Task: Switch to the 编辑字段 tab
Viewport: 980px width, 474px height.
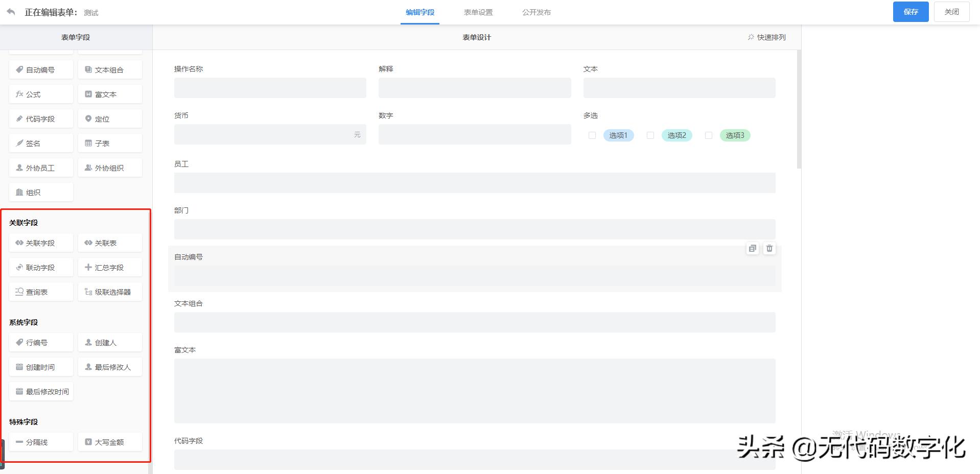Action: 420,12
